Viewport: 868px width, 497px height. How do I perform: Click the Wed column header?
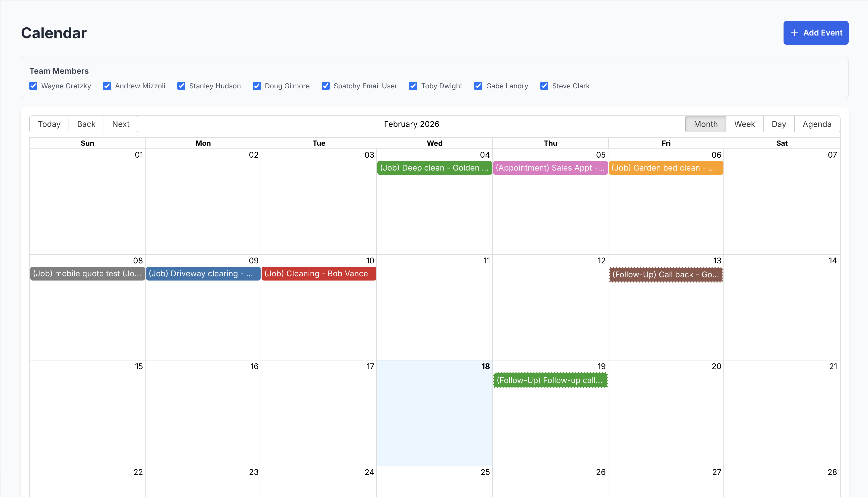[x=434, y=143]
